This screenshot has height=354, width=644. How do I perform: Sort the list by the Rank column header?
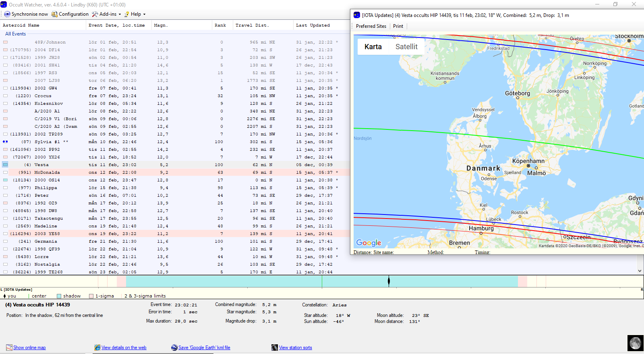(220, 25)
